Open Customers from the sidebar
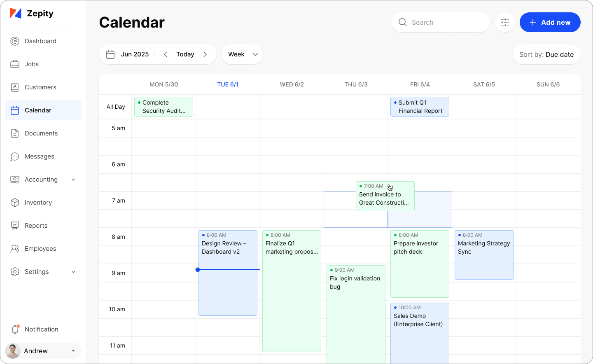 15,87
